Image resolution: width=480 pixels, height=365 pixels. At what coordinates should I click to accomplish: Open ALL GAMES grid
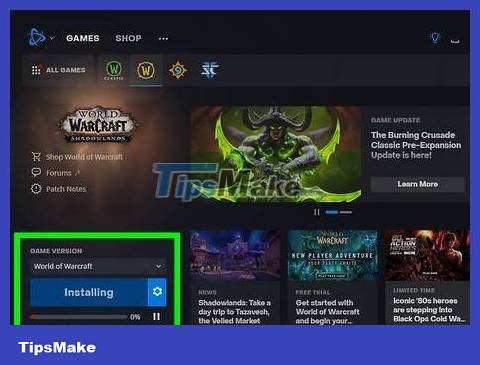(59, 70)
